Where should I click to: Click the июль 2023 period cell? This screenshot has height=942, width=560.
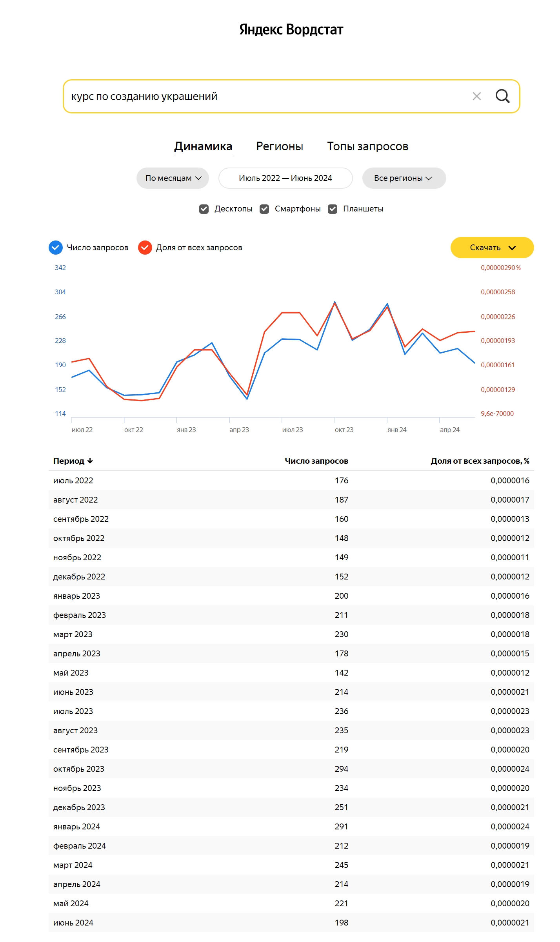73,711
